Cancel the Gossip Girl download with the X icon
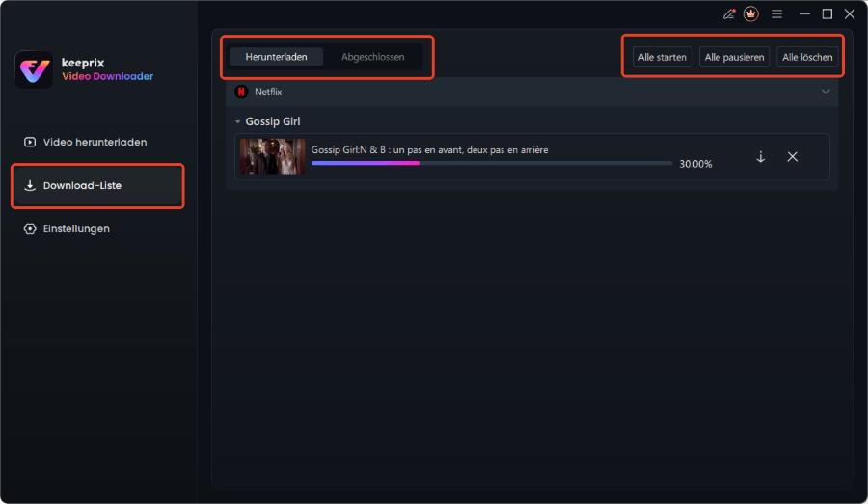The width and height of the screenshot is (868, 504). pyautogui.click(x=792, y=156)
